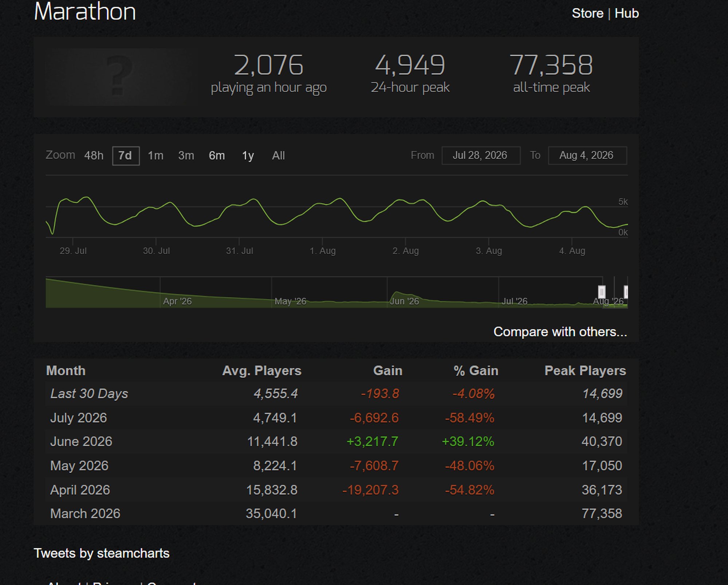
Task: Select the July 2026 row label
Action: 79,418
